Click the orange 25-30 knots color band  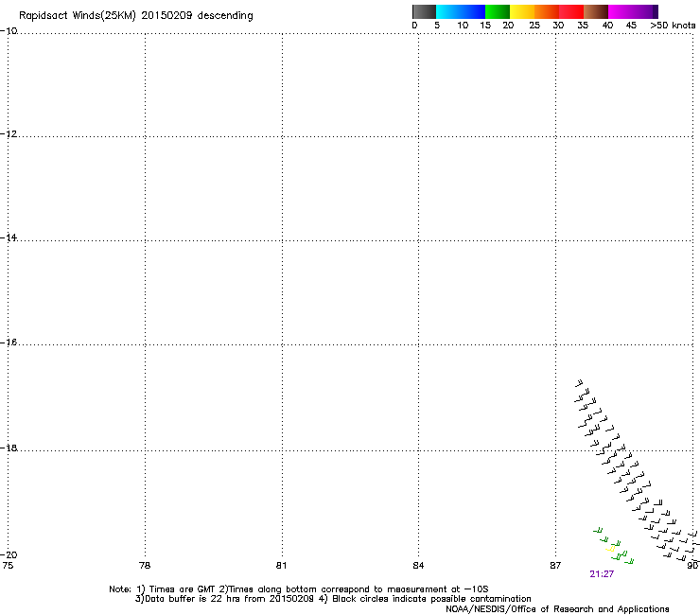547,11
